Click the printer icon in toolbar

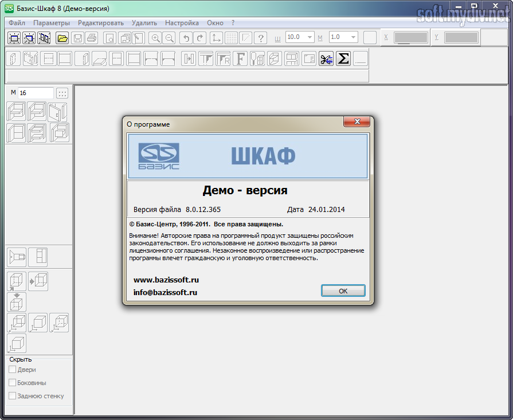[91, 38]
